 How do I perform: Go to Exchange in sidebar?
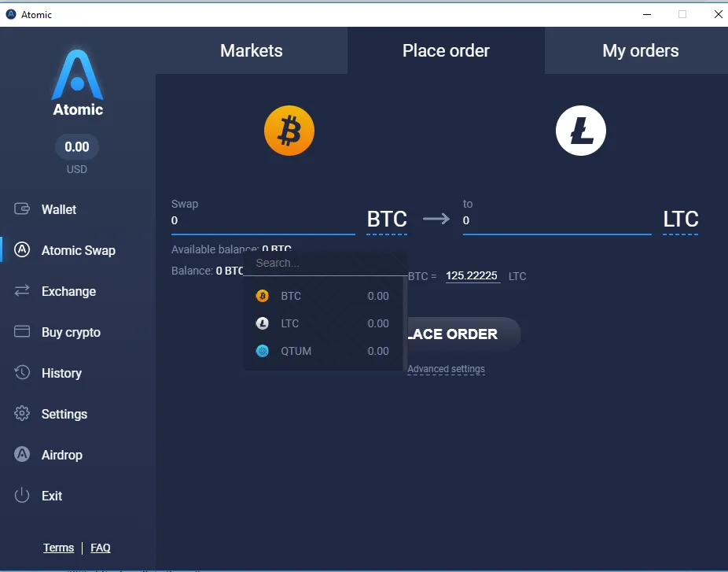pos(68,291)
